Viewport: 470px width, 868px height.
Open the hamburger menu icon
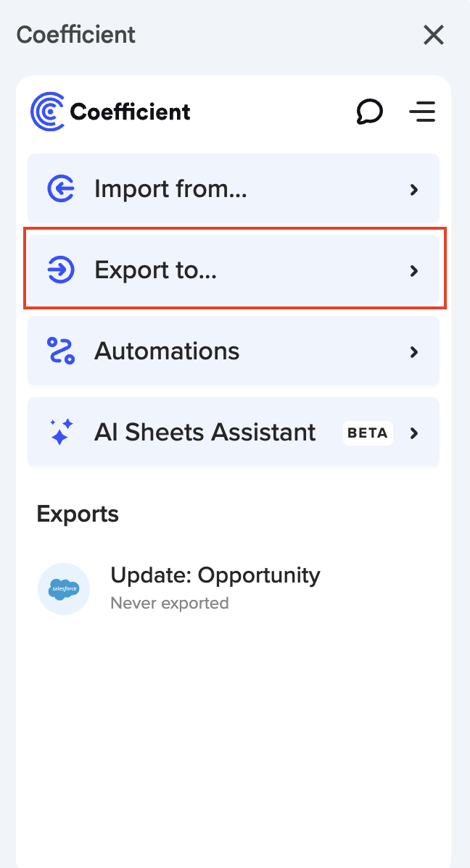[x=421, y=112]
